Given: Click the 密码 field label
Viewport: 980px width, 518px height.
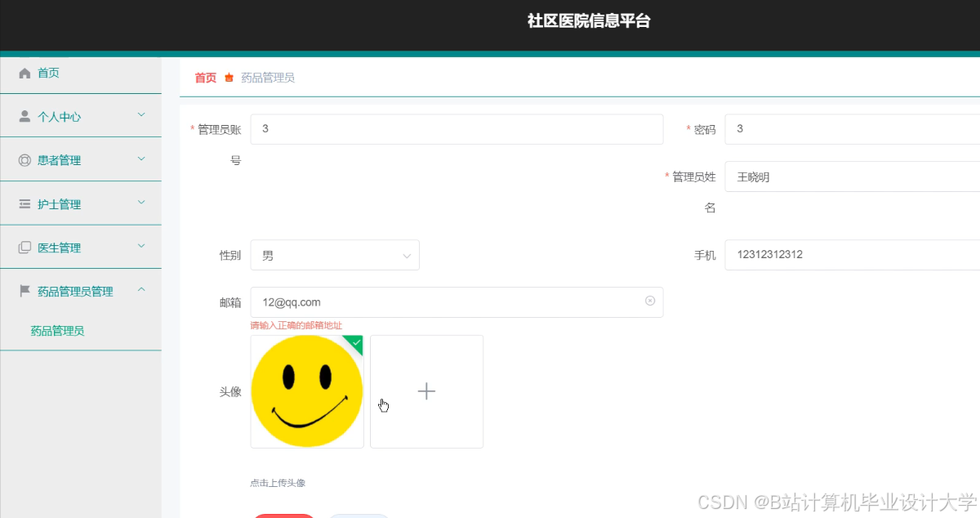Looking at the screenshot, I should [x=705, y=130].
